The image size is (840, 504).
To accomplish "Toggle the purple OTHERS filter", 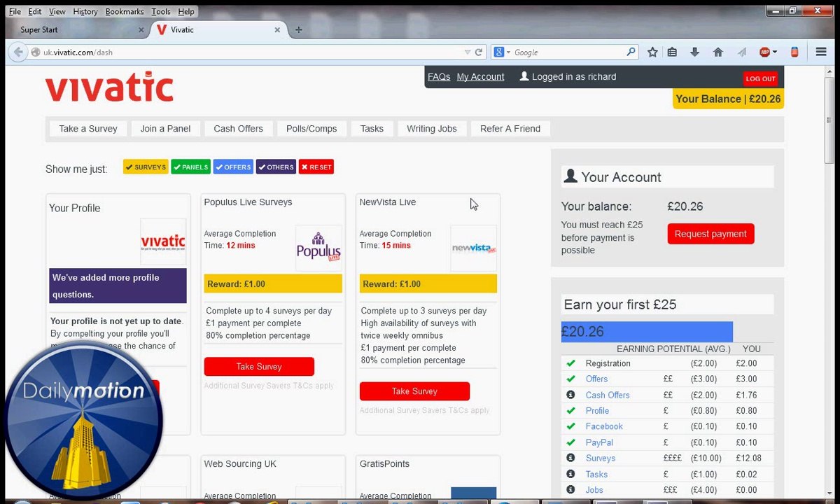I will [276, 167].
